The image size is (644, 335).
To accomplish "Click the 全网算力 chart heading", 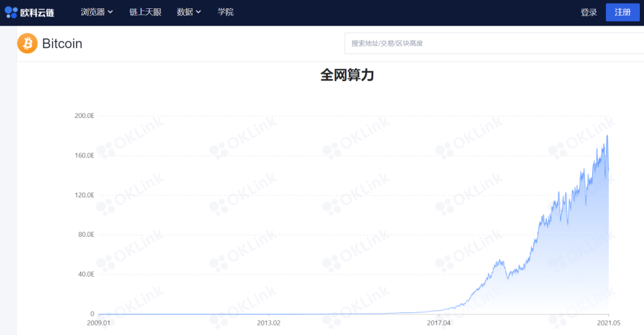I will tap(347, 75).
